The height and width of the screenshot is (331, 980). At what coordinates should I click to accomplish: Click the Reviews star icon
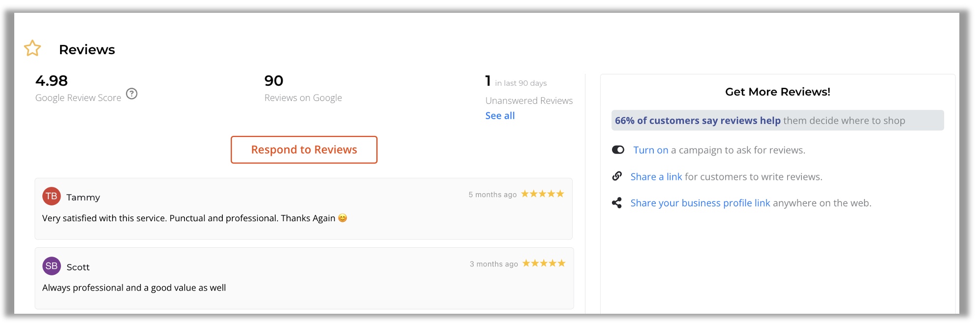coord(32,48)
